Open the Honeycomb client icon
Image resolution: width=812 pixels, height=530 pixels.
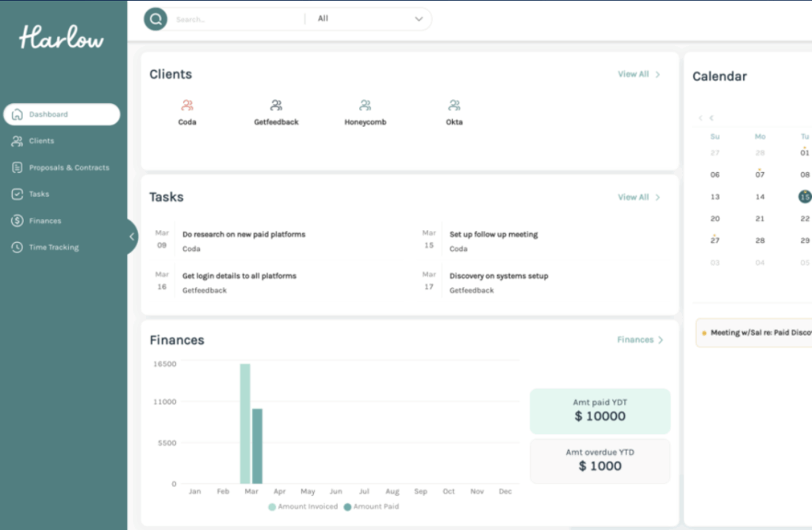tap(365, 106)
